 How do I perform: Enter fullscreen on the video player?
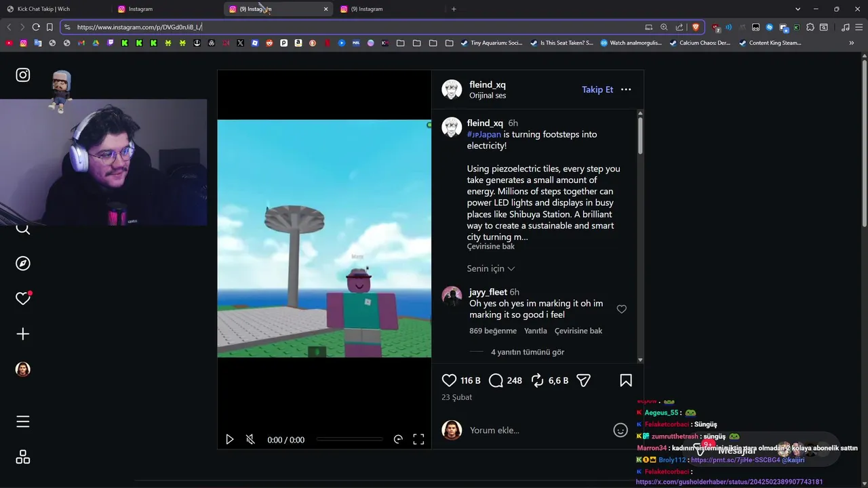418,439
